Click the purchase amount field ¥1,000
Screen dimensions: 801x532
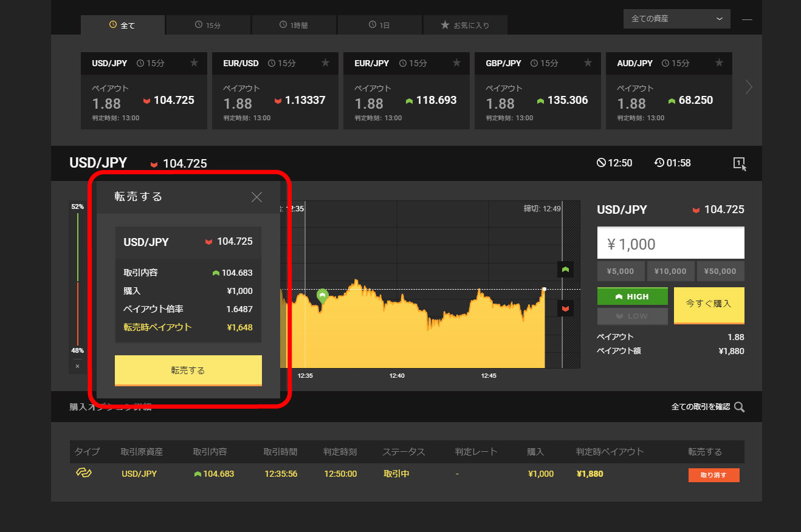671,244
